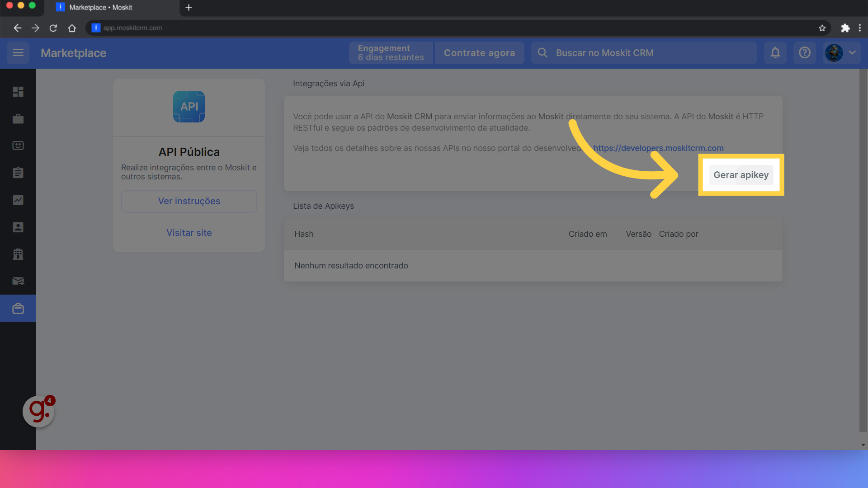Open the browser extensions puzzle icon
The width and height of the screenshot is (868, 488).
pos(845,28)
